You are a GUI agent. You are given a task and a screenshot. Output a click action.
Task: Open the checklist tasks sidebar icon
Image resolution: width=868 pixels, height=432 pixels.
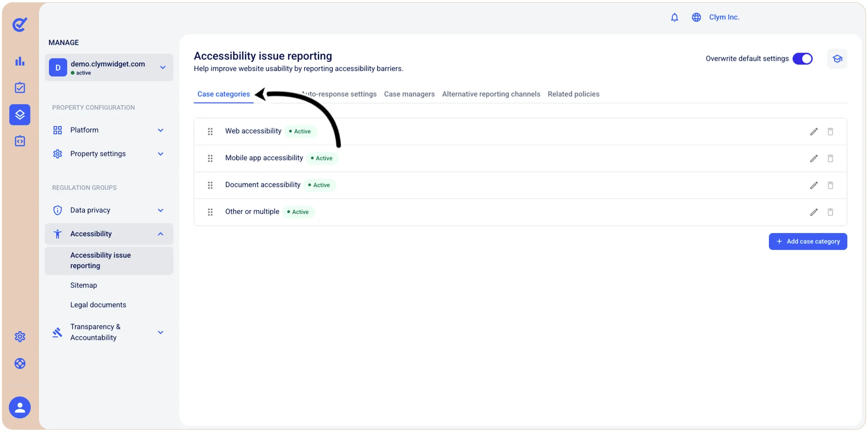(x=20, y=88)
